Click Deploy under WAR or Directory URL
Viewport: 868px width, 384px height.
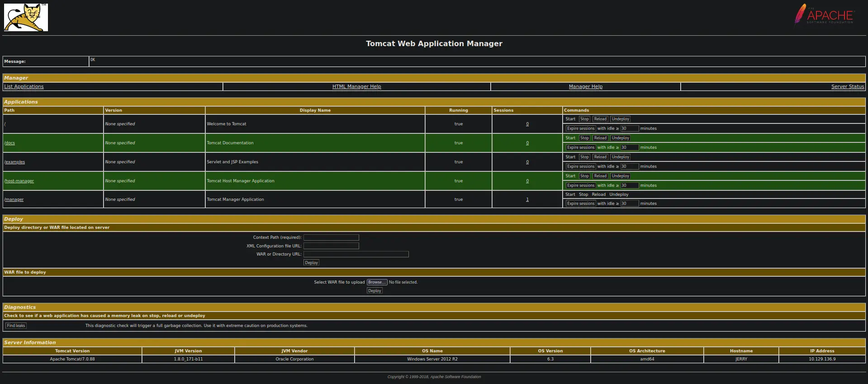click(x=311, y=263)
